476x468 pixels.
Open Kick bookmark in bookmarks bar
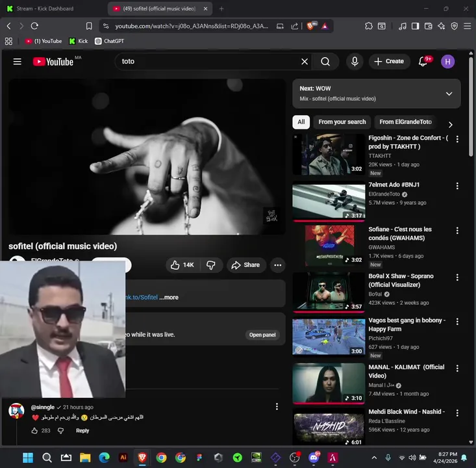tap(79, 41)
